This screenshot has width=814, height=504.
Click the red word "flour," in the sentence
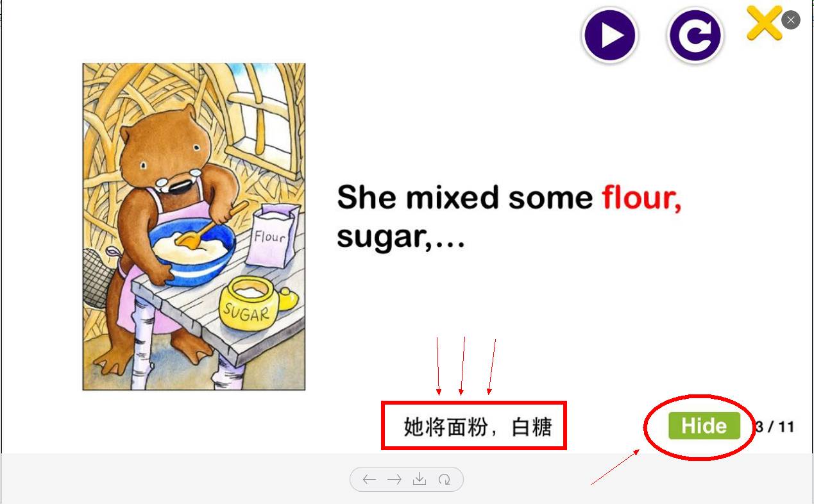tap(641, 197)
